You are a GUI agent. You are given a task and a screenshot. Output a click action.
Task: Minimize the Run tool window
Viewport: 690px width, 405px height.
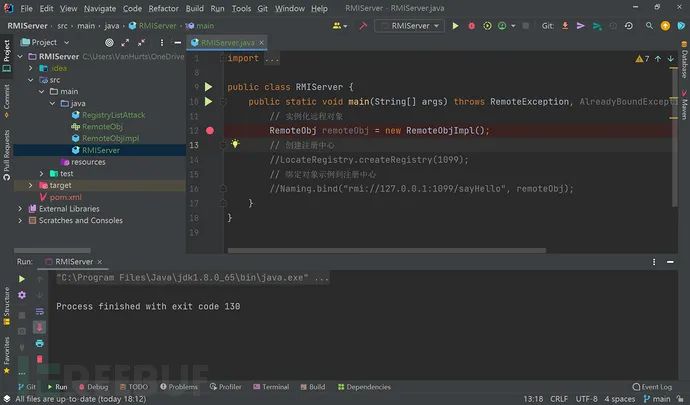click(670, 262)
